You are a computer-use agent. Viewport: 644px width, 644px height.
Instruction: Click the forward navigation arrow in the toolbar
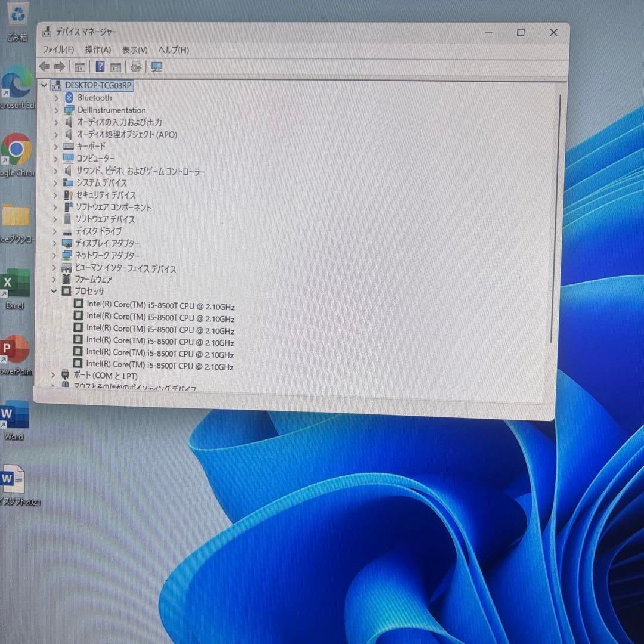[60, 66]
